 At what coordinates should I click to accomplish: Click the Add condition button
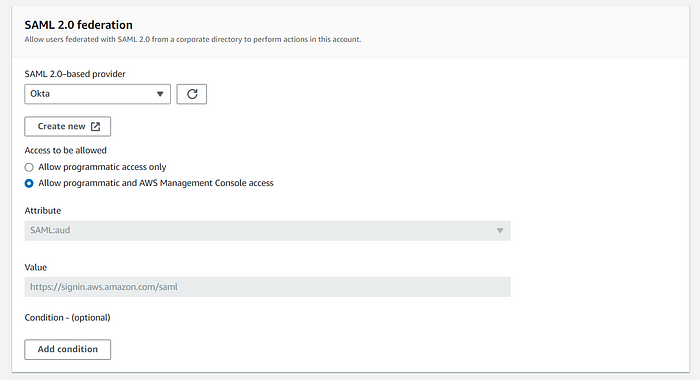coord(67,350)
